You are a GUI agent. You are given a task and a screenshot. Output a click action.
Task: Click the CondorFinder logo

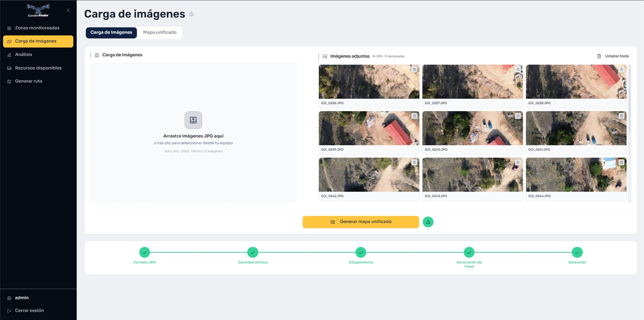pyautogui.click(x=38, y=10)
